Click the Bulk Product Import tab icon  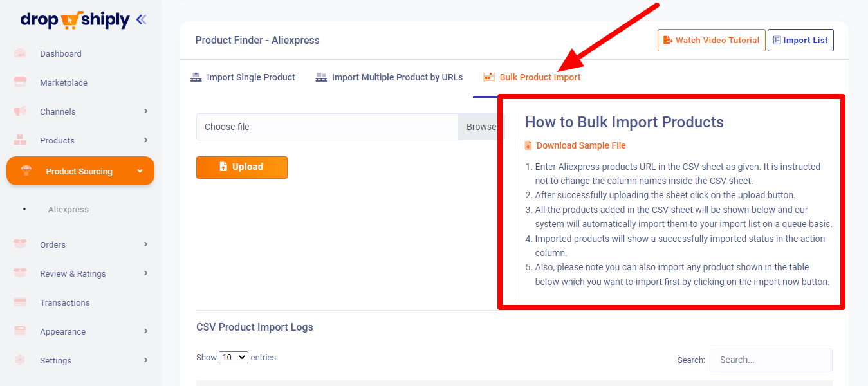coord(489,77)
